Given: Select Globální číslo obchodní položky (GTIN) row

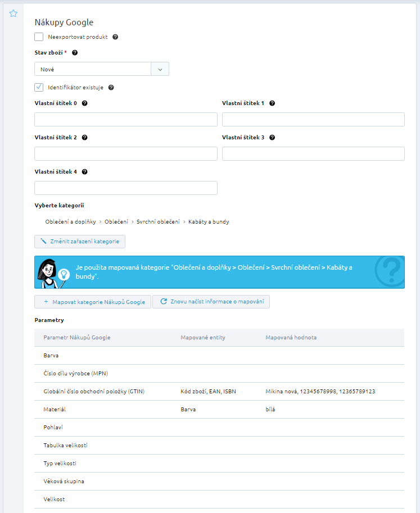Looking at the screenshot, I should (x=219, y=392).
